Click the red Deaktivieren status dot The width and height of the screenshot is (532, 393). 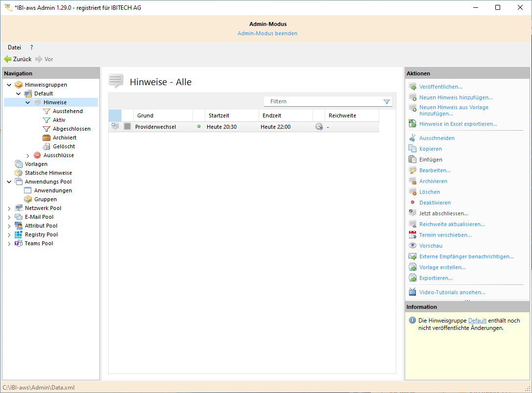[x=412, y=203]
